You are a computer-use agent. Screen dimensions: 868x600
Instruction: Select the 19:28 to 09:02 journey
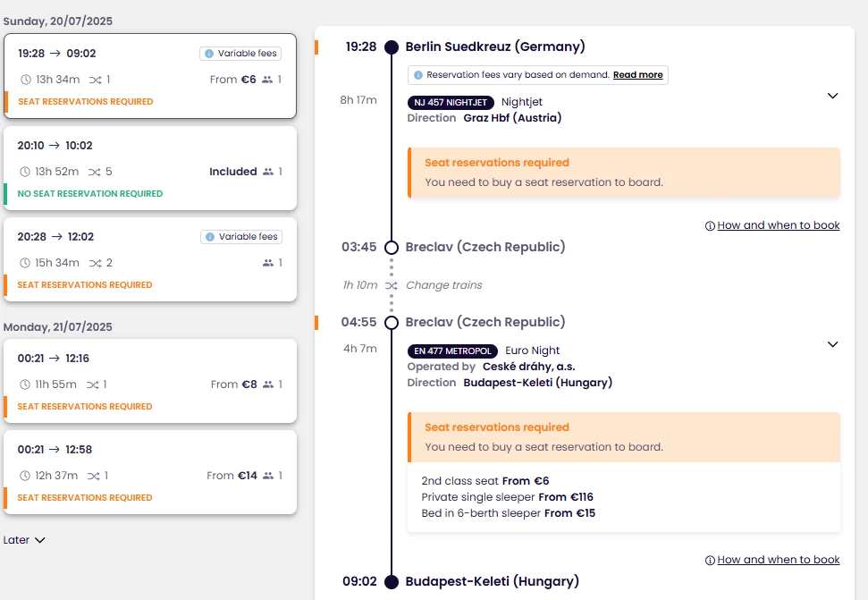point(149,76)
